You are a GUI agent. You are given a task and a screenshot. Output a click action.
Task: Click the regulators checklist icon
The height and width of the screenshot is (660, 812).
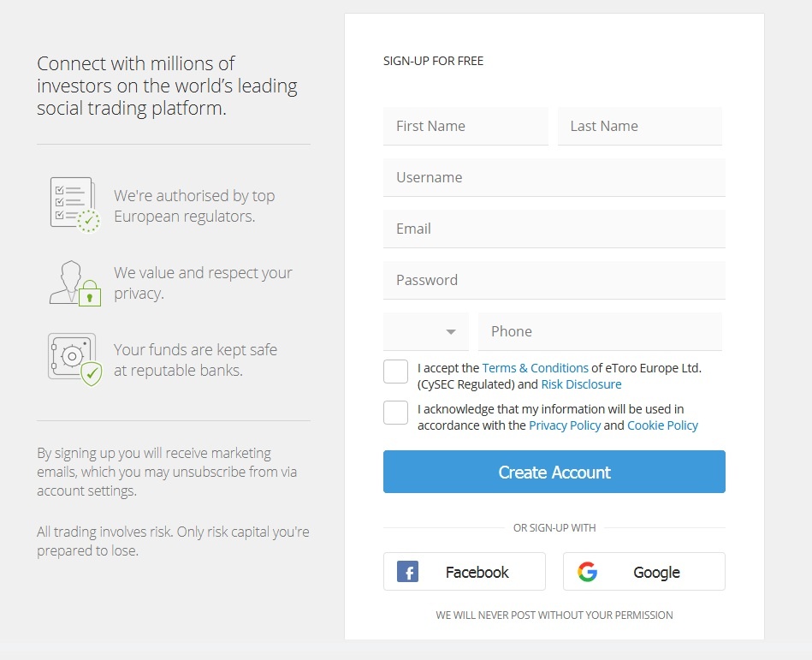pyautogui.click(x=74, y=200)
